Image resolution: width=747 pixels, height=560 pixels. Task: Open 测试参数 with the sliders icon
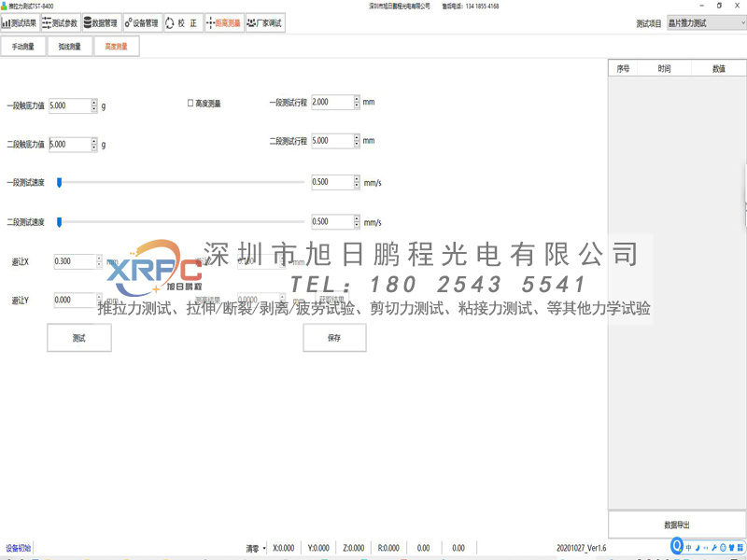coord(60,22)
